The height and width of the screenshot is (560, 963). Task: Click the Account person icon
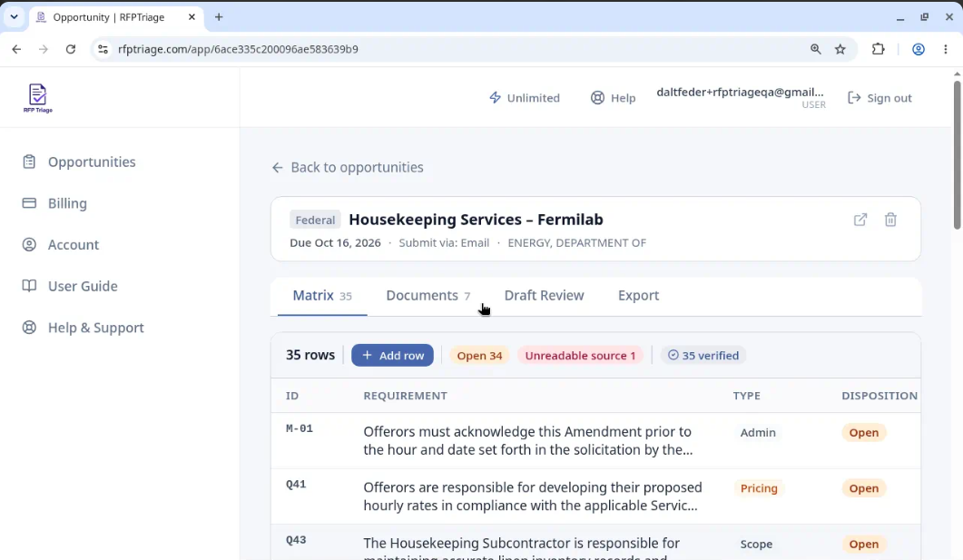pyautogui.click(x=29, y=244)
